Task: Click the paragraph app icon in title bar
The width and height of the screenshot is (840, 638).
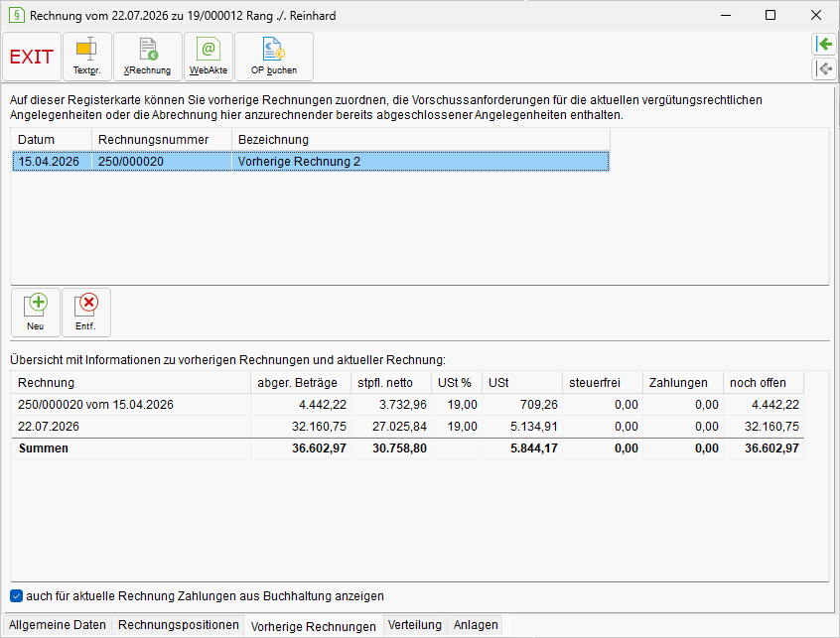Action: tap(17, 15)
